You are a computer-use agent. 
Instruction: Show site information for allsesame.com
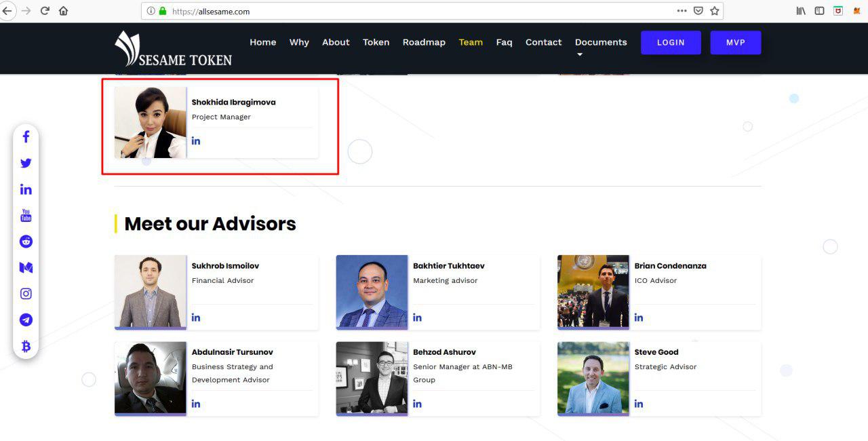click(151, 11)
